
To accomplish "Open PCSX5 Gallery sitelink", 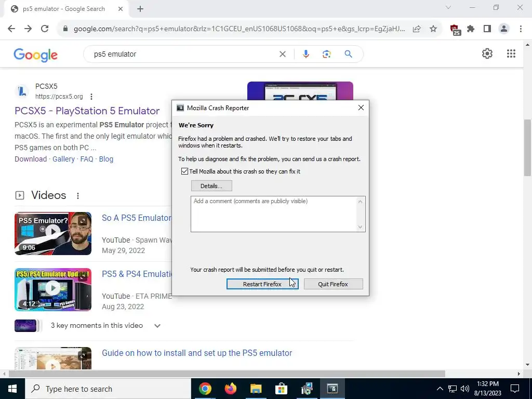I will (63, 159).
